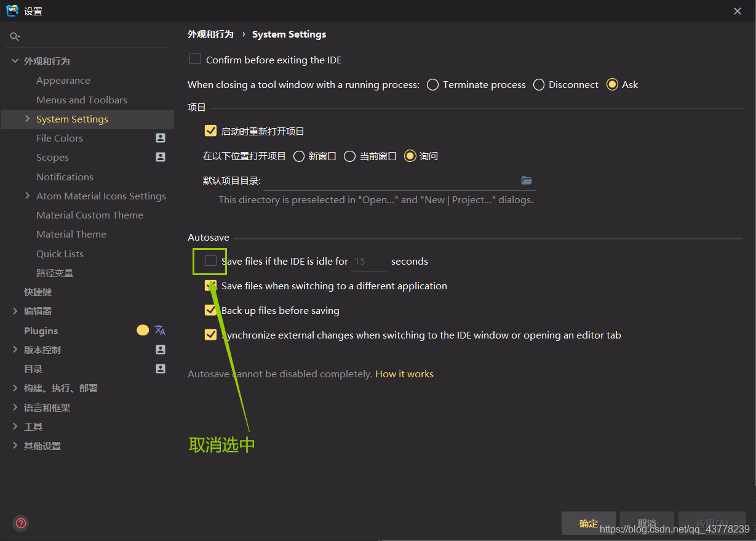Disable 启动时重新打开项目 option
This screenshot has height=541, width=756.
pos(211,130)
